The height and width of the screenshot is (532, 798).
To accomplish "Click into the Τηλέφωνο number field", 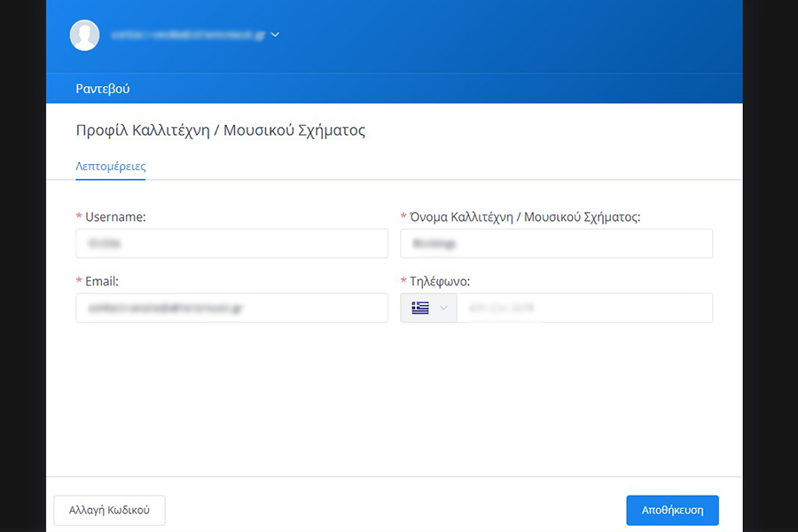I will point(583,308).
